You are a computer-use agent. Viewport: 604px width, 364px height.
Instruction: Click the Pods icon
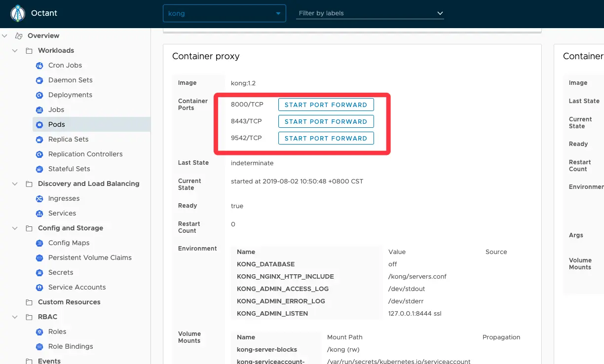coord(39,124)
